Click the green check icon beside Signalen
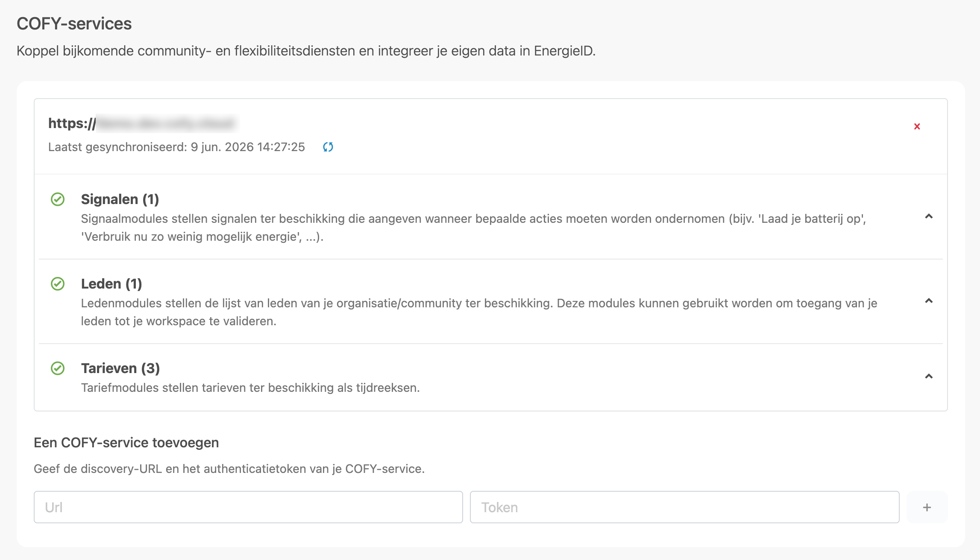The image size is (980, 560). [x=58, y=199]
